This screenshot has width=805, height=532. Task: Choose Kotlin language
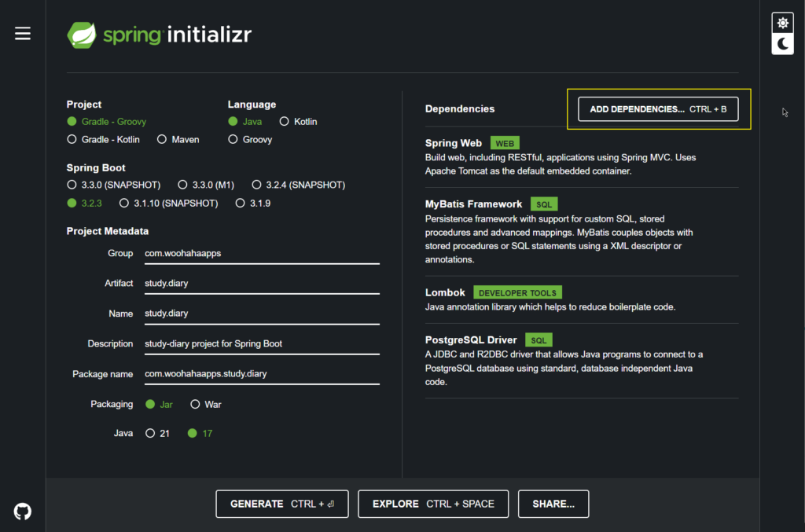298,122
